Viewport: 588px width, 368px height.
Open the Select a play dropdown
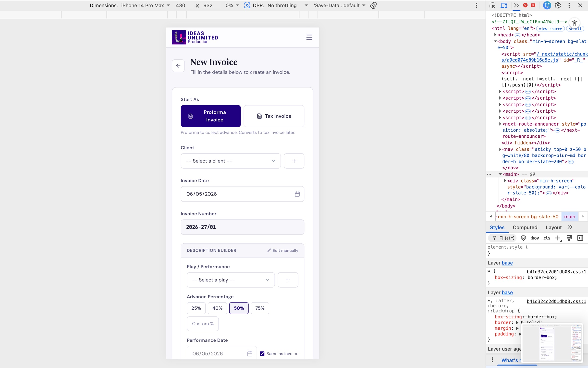(231, 280)
